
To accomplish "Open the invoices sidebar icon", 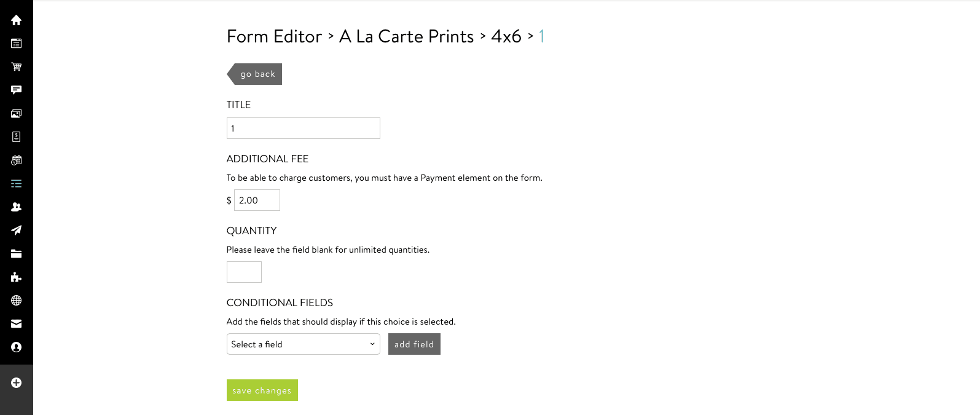I will pyautogui.click(x=15, y=136).
